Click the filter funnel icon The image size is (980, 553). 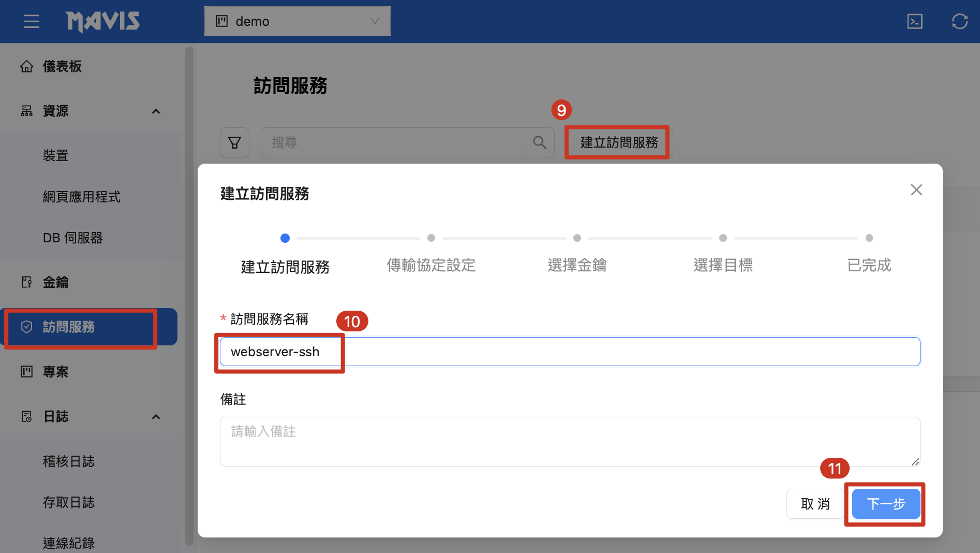[x=234, y=142]
